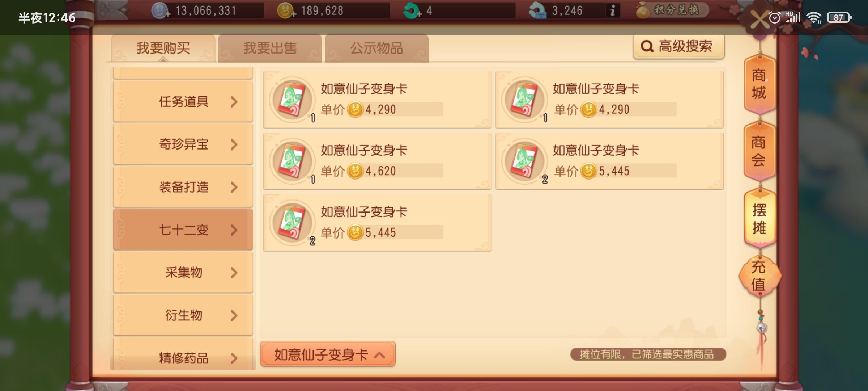The image size is (868, 391).
Task: Open the 商会 side tab
Action: pyautogui.click(x=759, y=151)
